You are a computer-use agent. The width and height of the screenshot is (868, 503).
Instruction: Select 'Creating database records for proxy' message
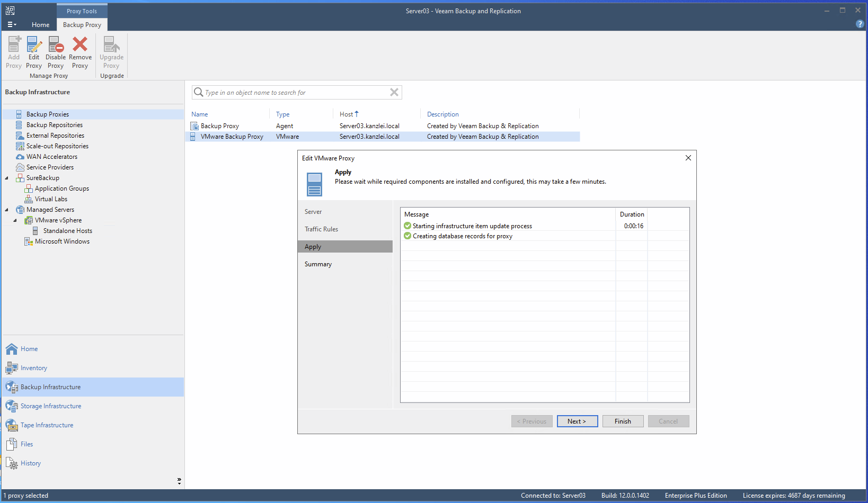tap(462, 236)
